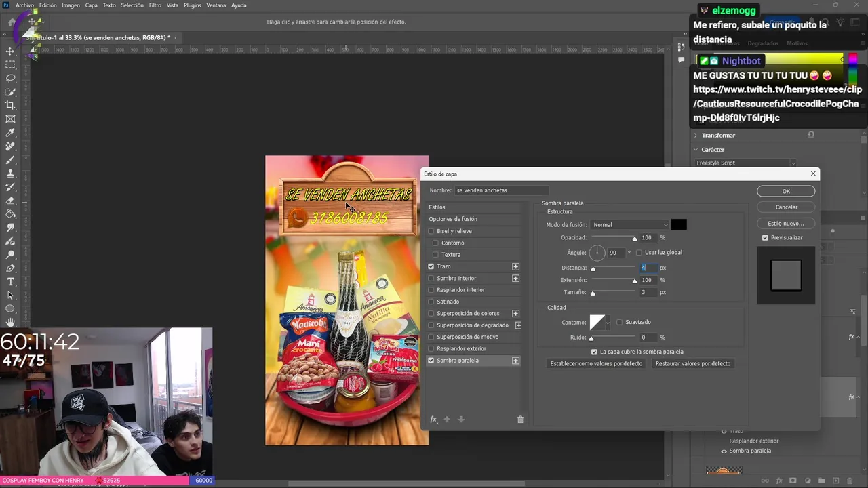Click Restaurar valores por defecto

[693, 364]
